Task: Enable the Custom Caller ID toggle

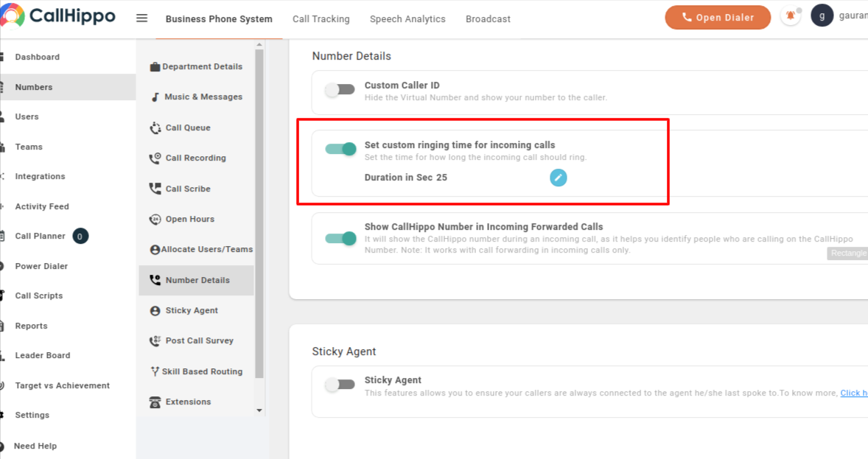Action: [x=340, y=90]
